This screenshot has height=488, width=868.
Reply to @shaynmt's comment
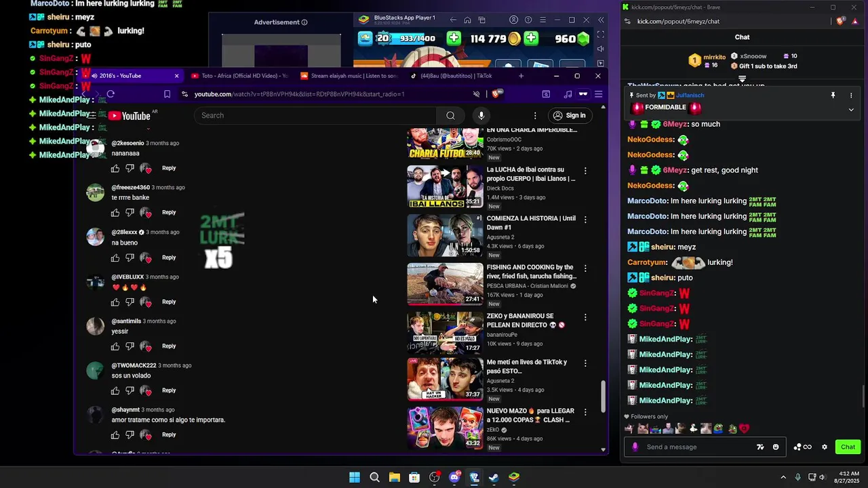point(169,434)
